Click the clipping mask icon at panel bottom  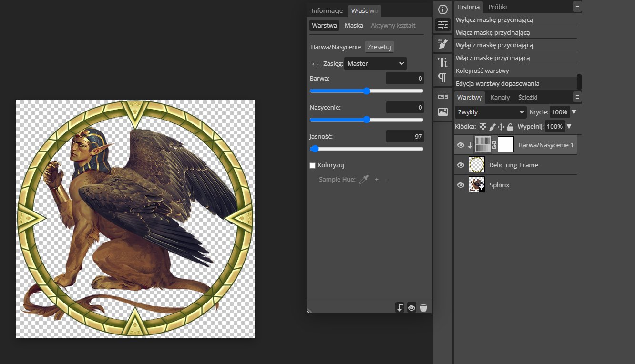coord(399,307)
